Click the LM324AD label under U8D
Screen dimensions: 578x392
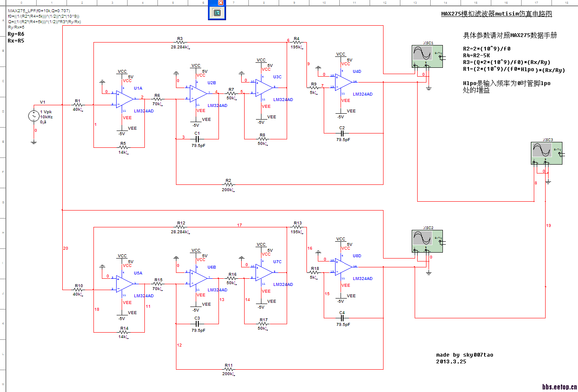(x=362, y=279)
